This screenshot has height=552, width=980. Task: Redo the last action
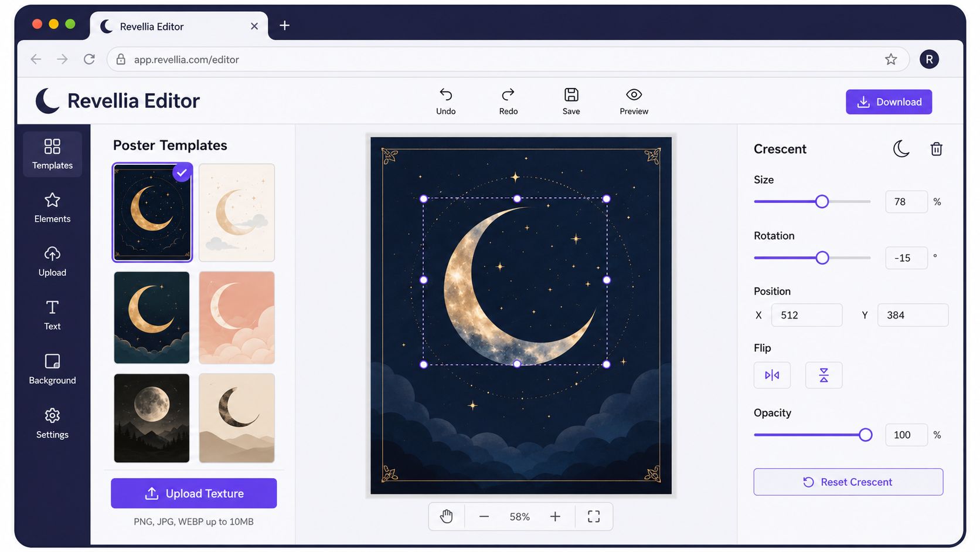(508, 101)
